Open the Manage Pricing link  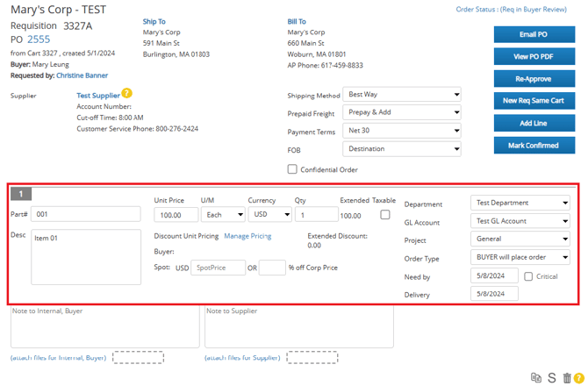(x=247, y=236)
